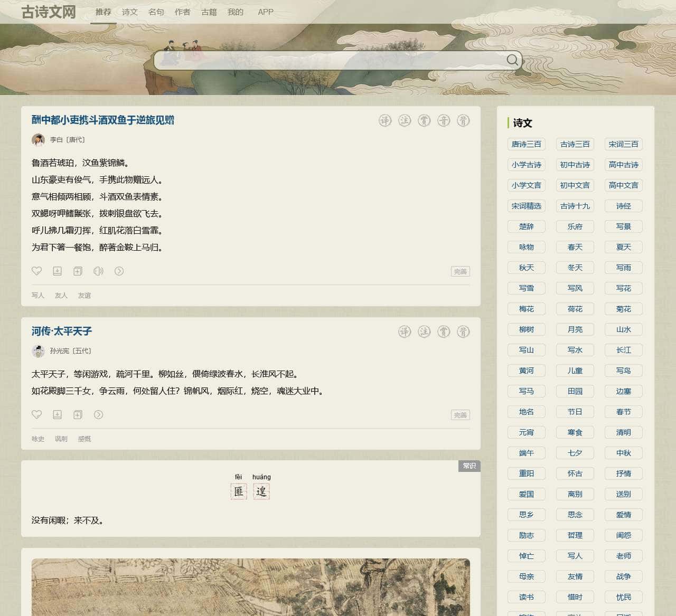676x616 pixels.
Task: Click the speaker icon under Li Bai's poem
Action: pyautogui.click(x=98, y=271)
